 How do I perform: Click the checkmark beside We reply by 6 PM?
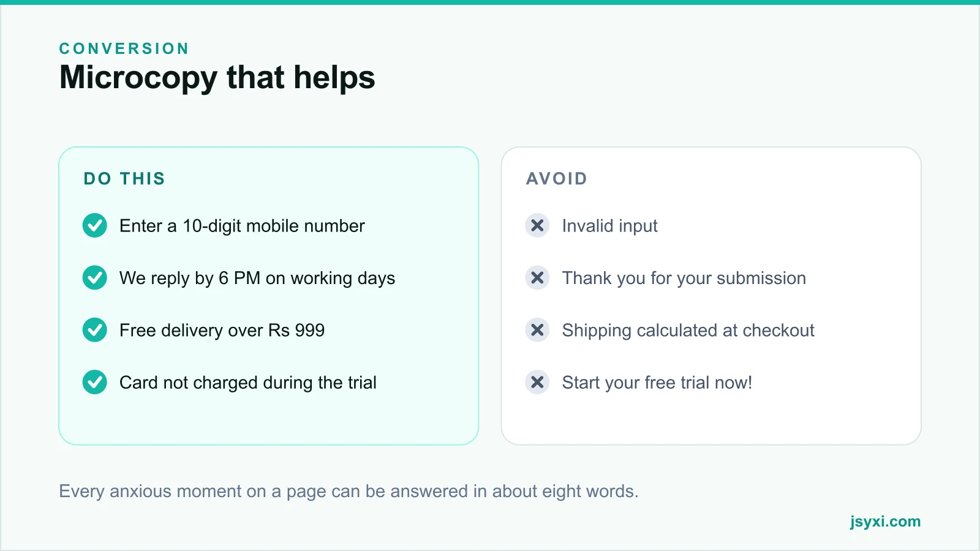[95, 278]
